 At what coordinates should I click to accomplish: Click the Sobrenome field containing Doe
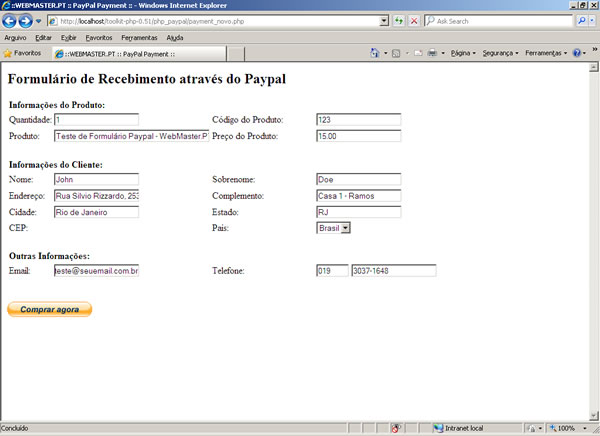(x=359, y=179)
